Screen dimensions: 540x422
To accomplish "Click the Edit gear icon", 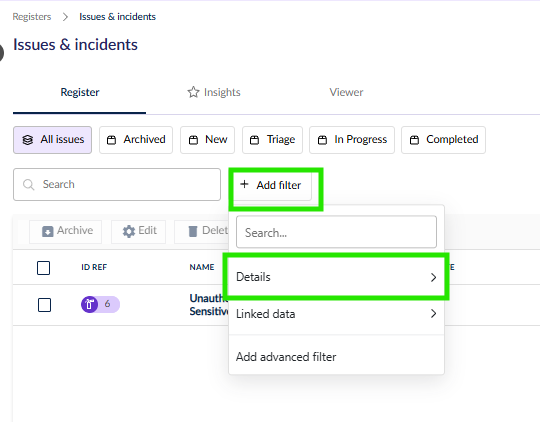I will 129,231.
